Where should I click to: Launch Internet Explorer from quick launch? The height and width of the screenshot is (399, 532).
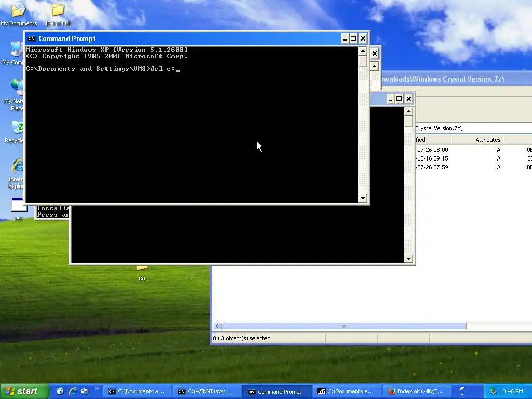pos(72,391)
